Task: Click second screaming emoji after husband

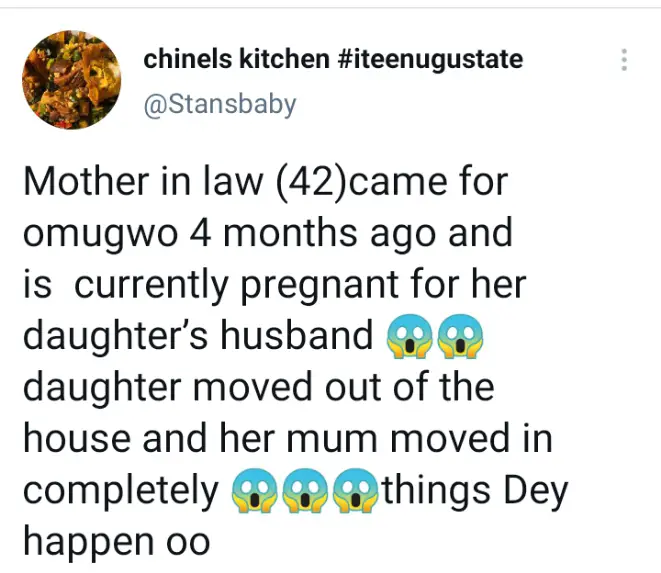Action: tap(460, 336)
